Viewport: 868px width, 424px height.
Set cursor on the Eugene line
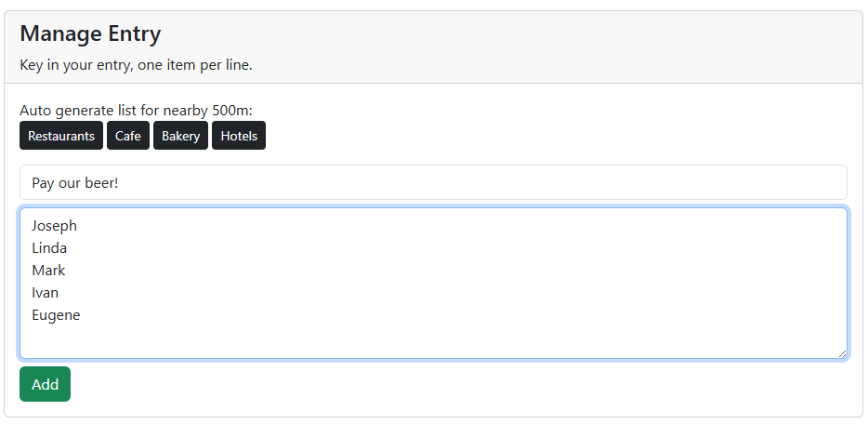click(x=56, y=315)
